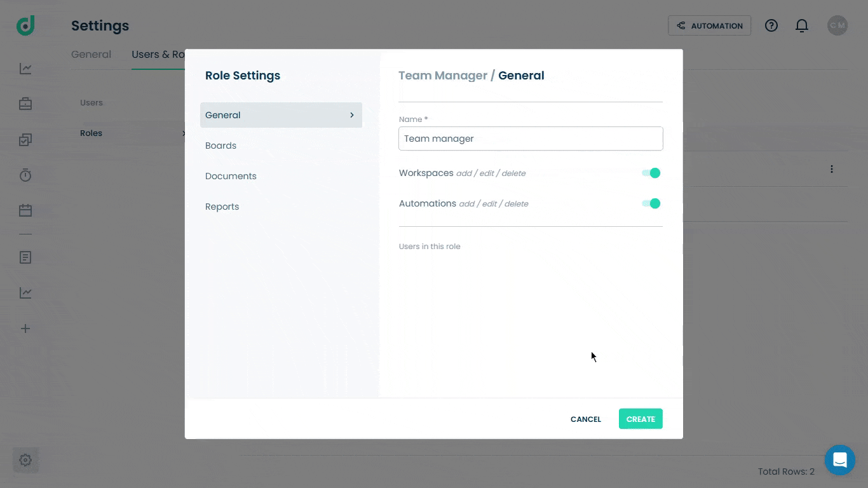Open the user avatar in top right
This screenshot has width=868, height=488.
tap(837, 25)
